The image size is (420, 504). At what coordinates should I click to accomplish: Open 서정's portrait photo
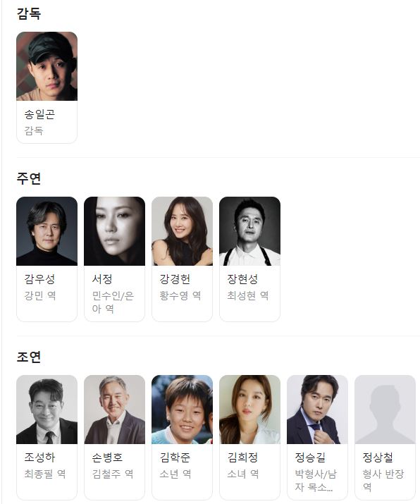114,231
